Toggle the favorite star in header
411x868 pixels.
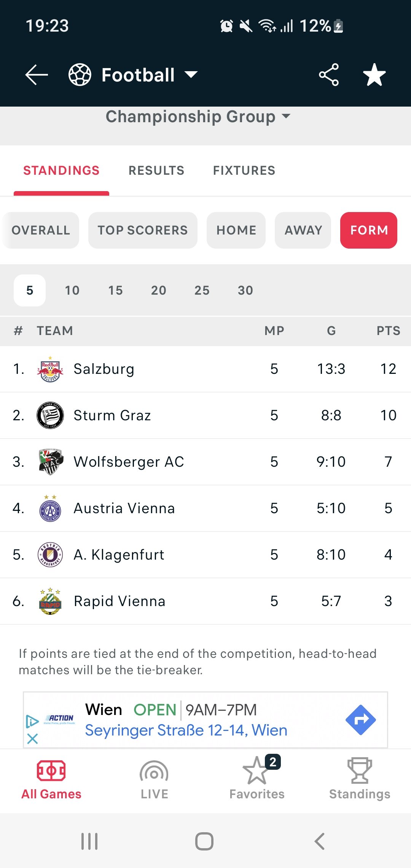coord(374,75)
